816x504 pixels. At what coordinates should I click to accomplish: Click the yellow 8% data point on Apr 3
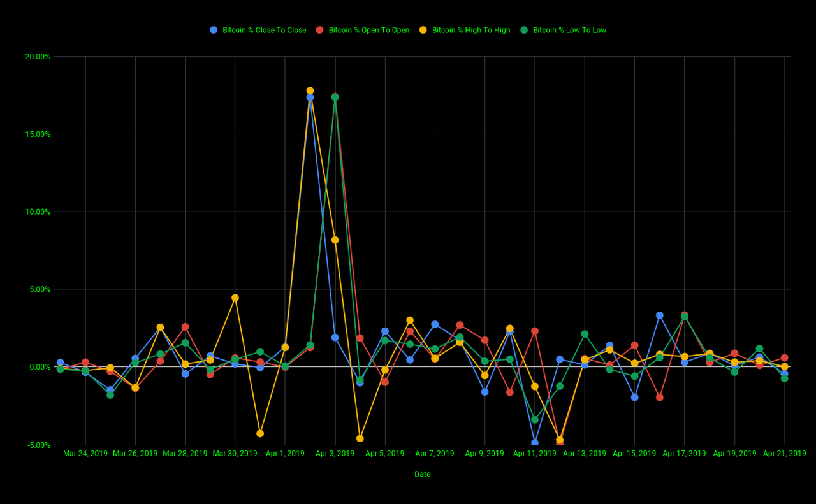(335, 240)
